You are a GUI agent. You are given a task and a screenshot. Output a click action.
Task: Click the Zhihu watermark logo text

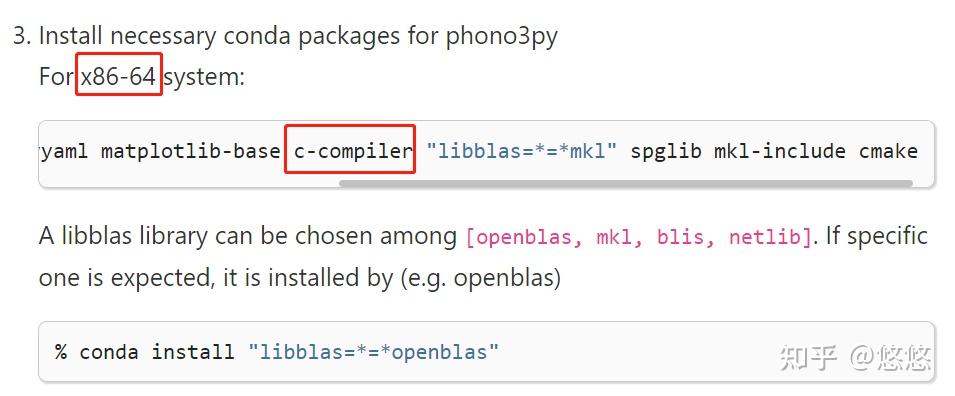(808, 358)
